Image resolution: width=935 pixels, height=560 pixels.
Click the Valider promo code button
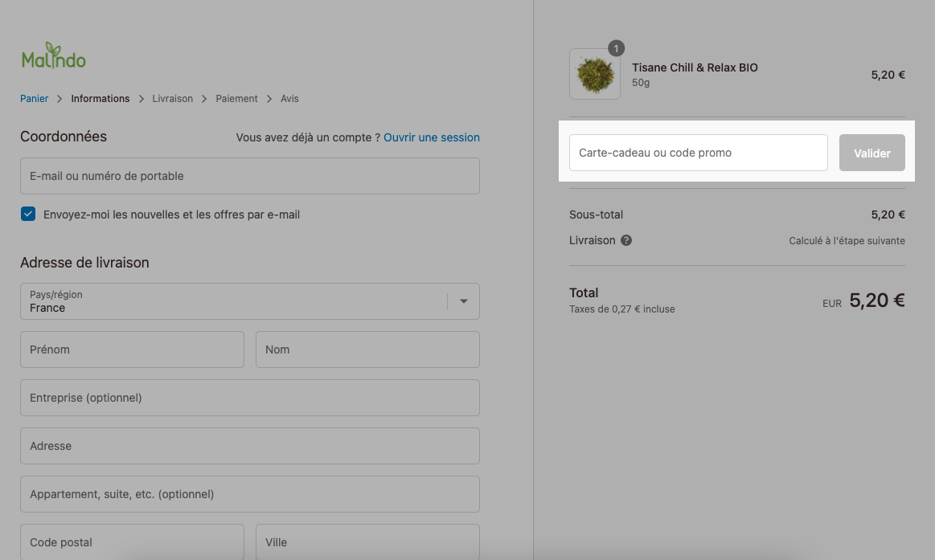tap(871, 153)
